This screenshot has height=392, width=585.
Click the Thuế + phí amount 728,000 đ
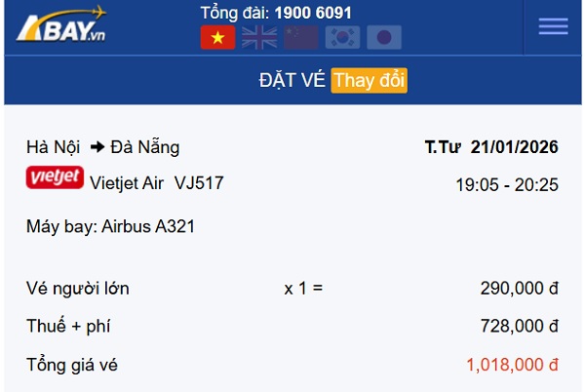click(519, 326)
